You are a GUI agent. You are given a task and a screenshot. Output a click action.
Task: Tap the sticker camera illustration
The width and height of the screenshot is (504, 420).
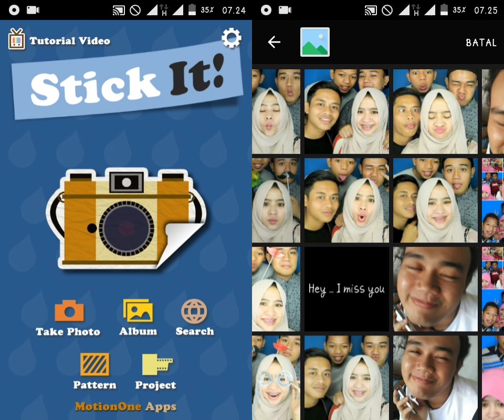[127, 219]
